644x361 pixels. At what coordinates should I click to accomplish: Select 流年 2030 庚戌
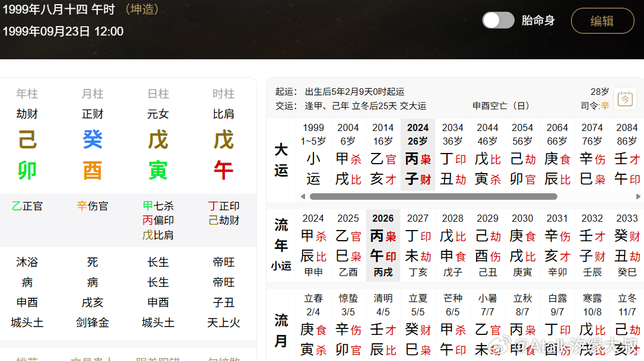coord(522,245)
